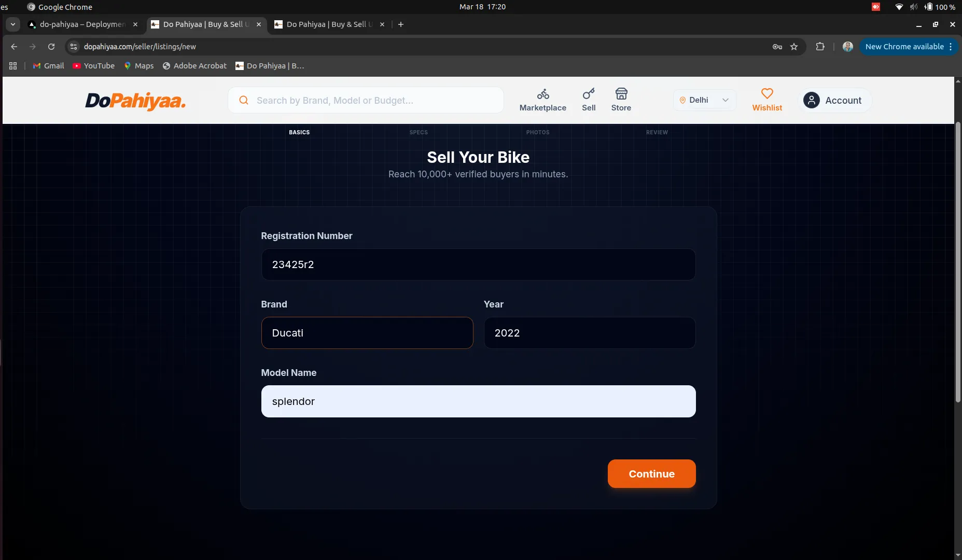This screenshot has height=560, width=962.
Task: Switch to do-pahiyaa Deployment tab
Action: coord(82,24)
